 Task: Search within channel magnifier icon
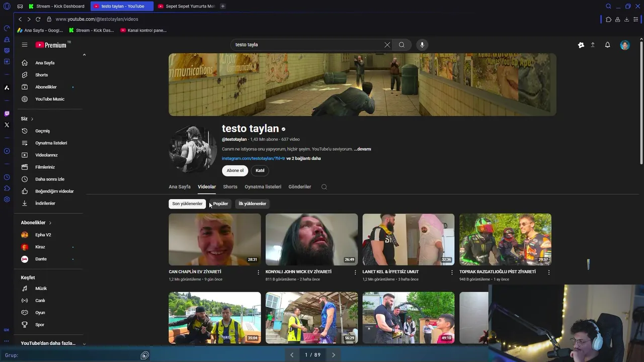click(324, 187)
